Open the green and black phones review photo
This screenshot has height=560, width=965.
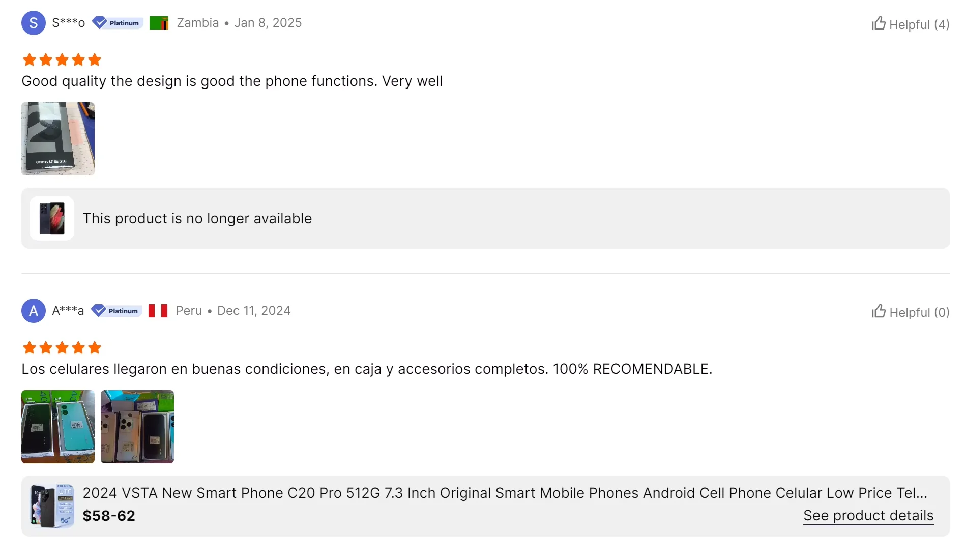click(x=58, y=427)
